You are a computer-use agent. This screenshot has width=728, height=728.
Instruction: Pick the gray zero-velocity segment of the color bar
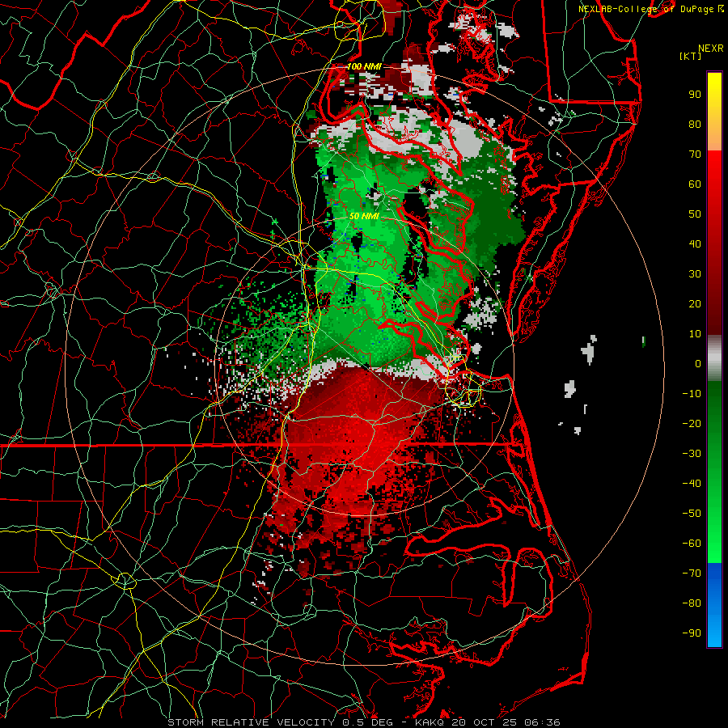[x=714, y=358]
